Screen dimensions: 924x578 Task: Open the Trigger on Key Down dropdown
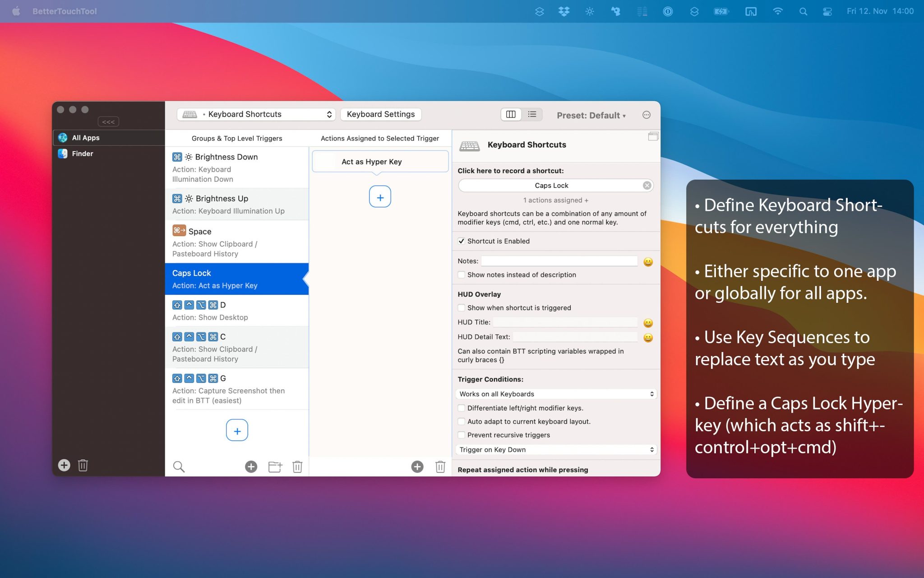pos(555,449)
